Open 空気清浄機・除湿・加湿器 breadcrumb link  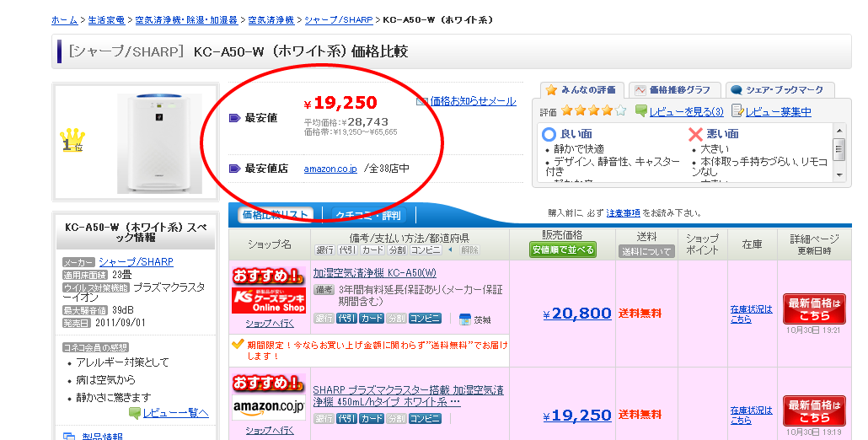click(186, 20)
